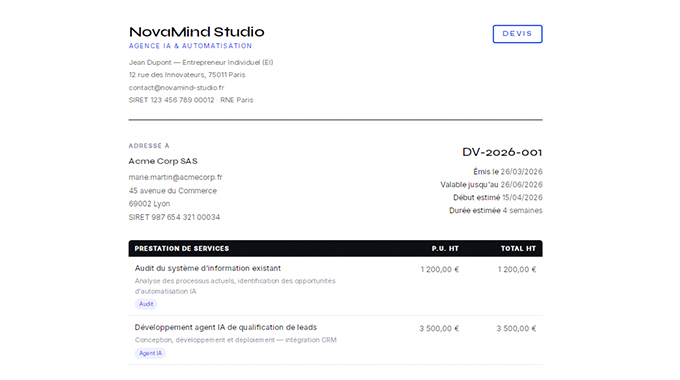Click the Audit du système d'information existant row title
This screenshot has height=380, width=680.
point(208,268)
